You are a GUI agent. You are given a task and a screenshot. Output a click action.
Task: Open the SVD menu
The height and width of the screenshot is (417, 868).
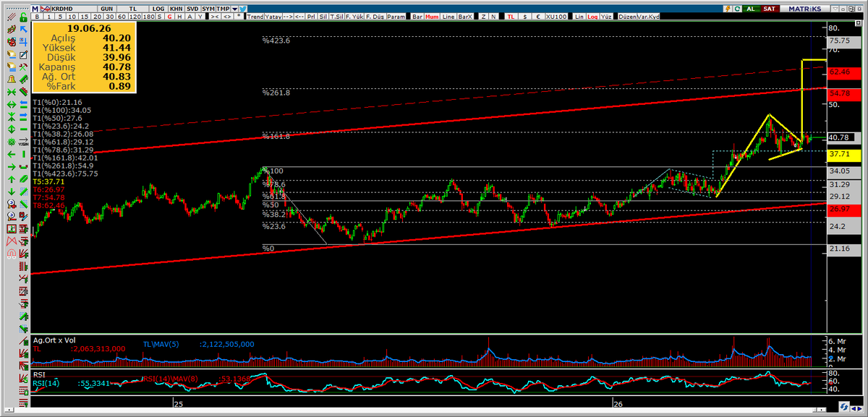click(x=193, y=9)
